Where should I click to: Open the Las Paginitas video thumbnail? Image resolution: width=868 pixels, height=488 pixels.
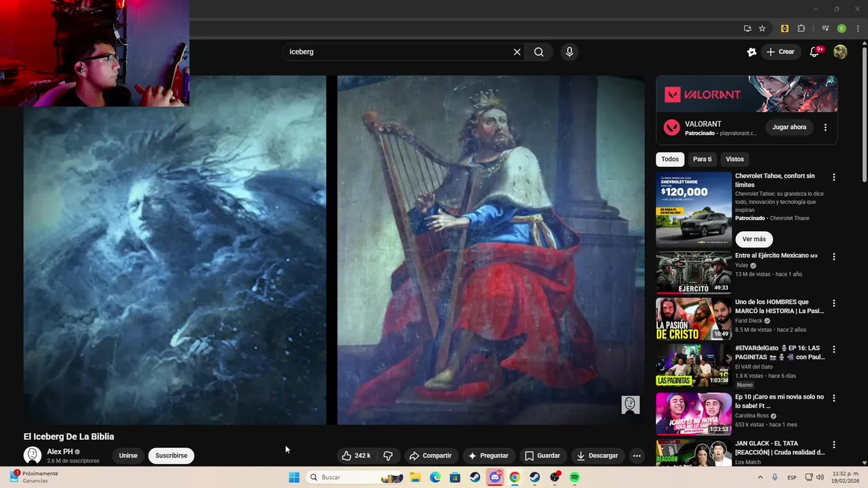694,365
